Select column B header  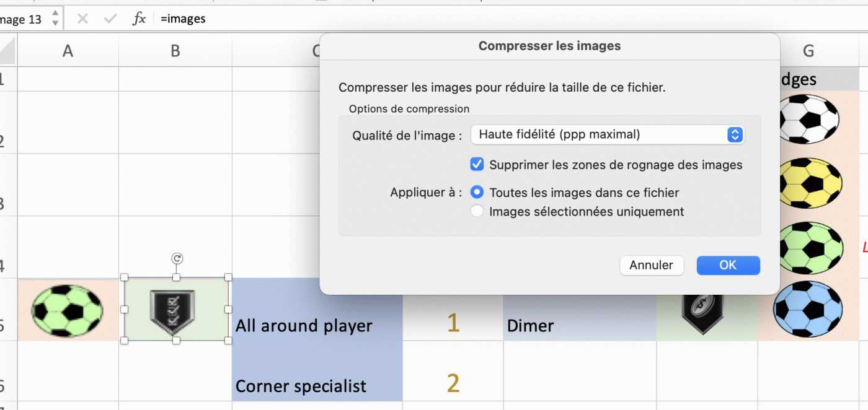click(175, 51)
